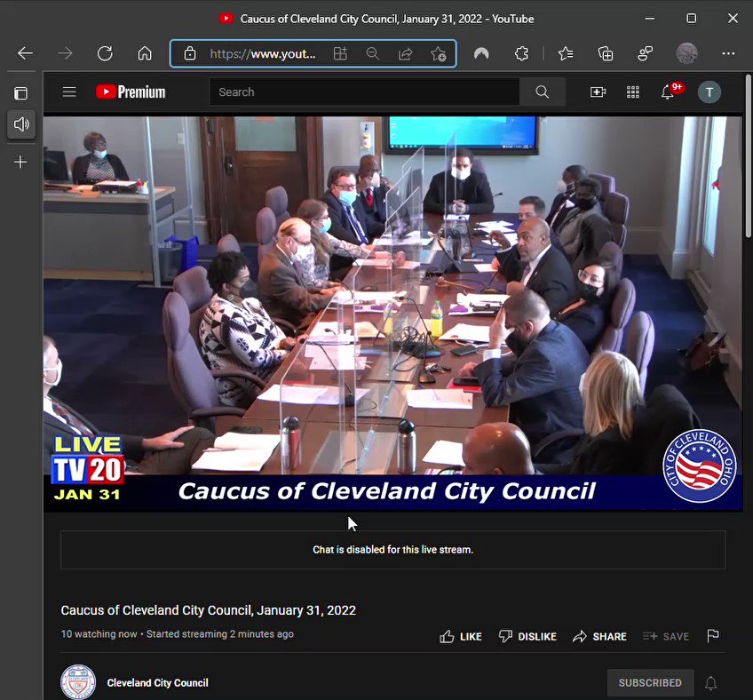The height and width of the screenshot is (700, 753).
Task: Dislike this video
Action: 527,637
